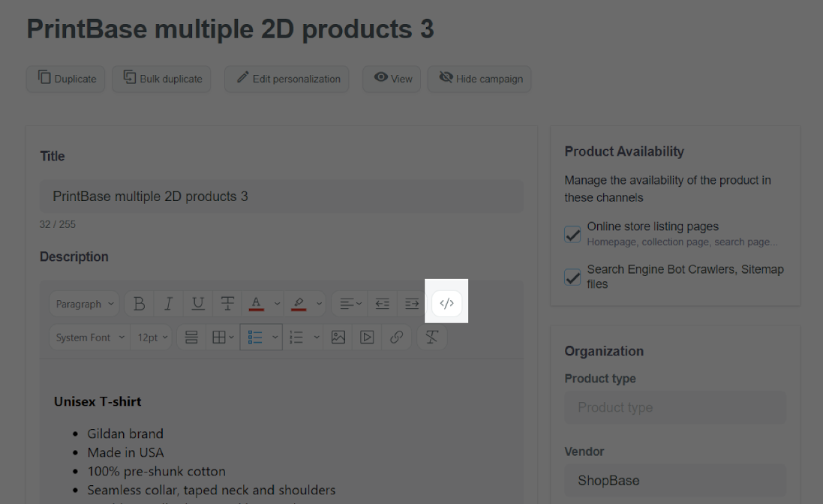Decrease indent of the paragraph
The image size is (823, 504).
[x=382, y=304]
